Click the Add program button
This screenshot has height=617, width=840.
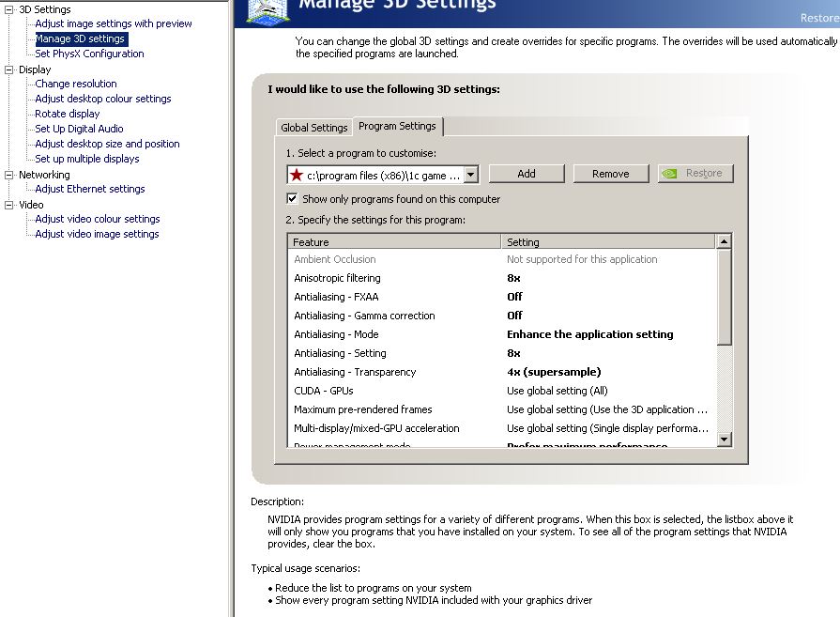[x=527, y=174]
